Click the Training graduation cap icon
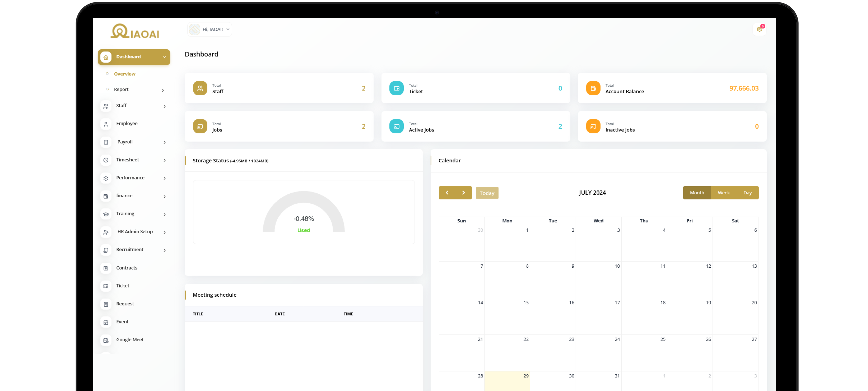Screen dimensions: 868x391 [x=106, y=214]
